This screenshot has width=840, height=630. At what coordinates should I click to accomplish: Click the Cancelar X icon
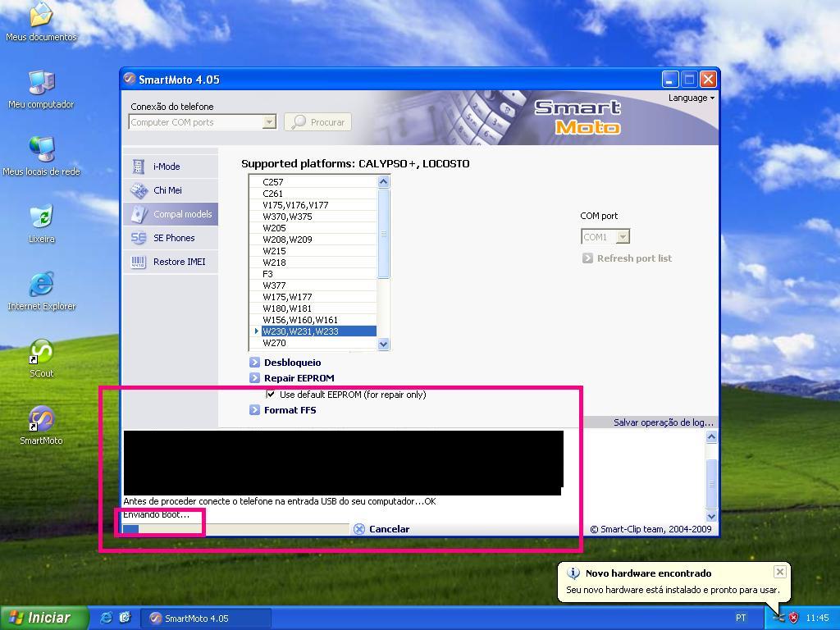pyautogui.click(x=359, y=529)
